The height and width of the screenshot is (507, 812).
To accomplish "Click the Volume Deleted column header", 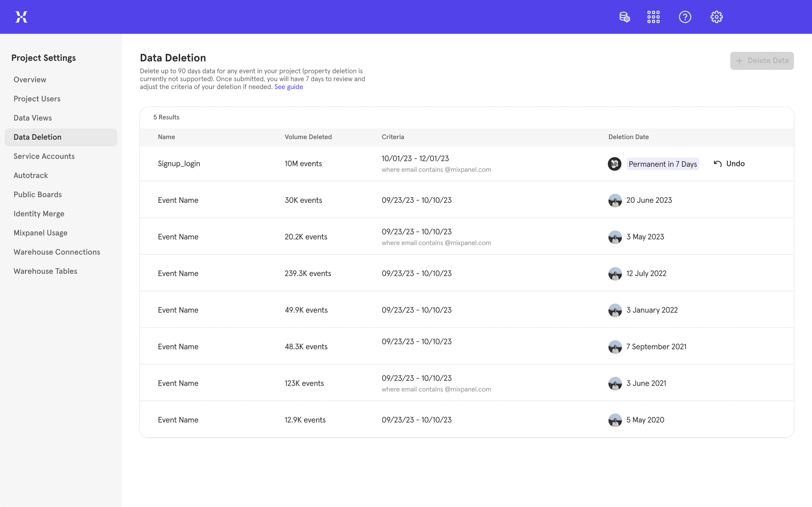I will tap(308, 137).
